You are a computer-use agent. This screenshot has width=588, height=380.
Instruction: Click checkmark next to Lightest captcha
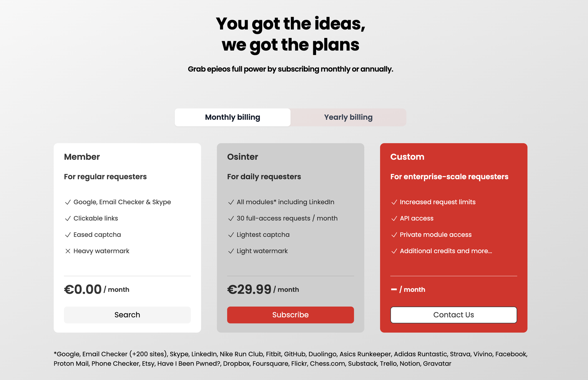click(231, 235)
